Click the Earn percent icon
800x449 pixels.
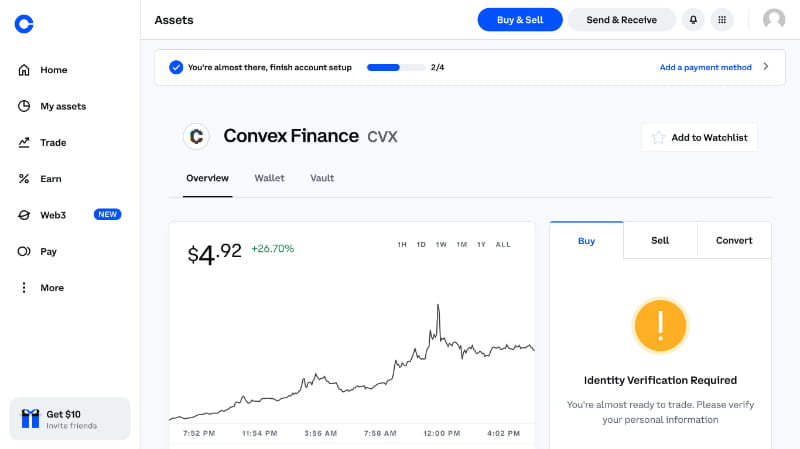click(24, 179)
